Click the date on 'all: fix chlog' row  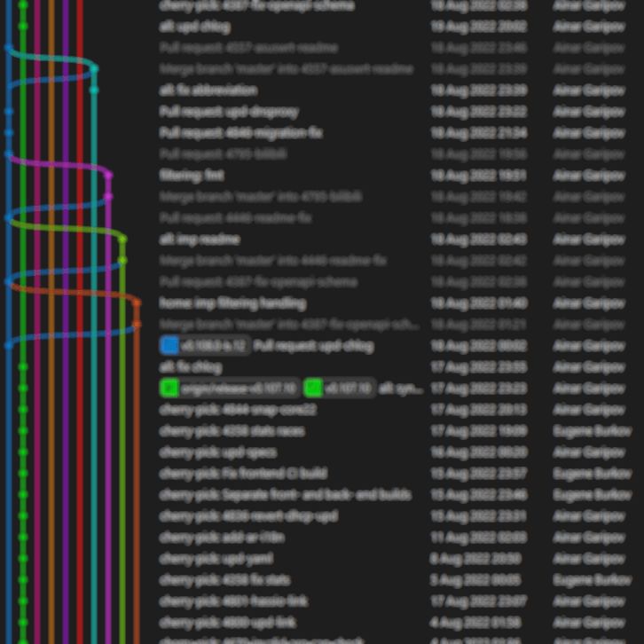pos(479,367)
